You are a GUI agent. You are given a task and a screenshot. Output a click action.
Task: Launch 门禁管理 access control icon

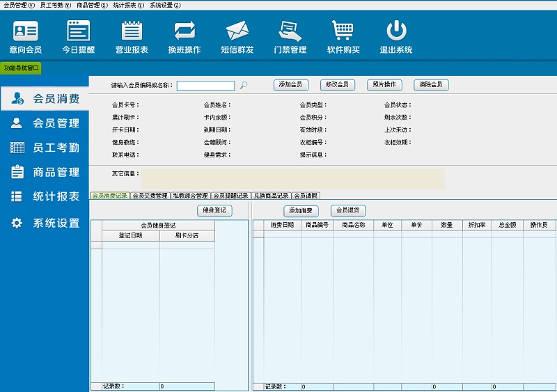pyautogui.click(x=290, y=37)
